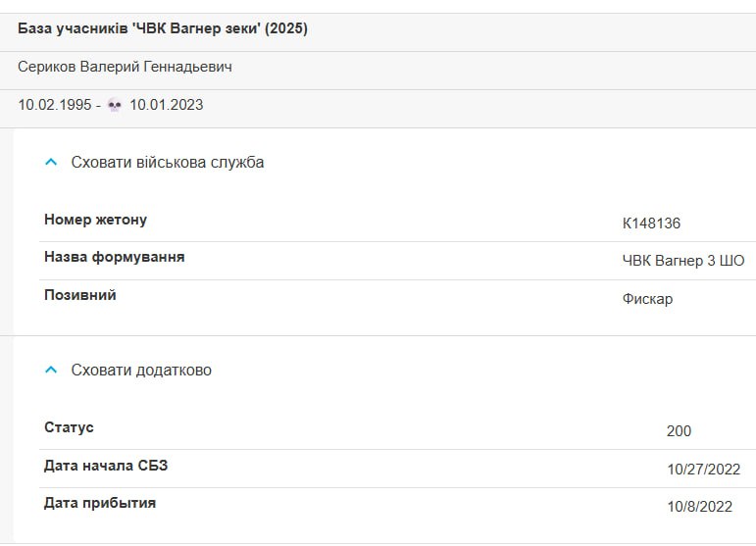This screenshot has height=546, width=756.
Task: Click the 'Дата прибытия' label
Action: coord(100,503)
